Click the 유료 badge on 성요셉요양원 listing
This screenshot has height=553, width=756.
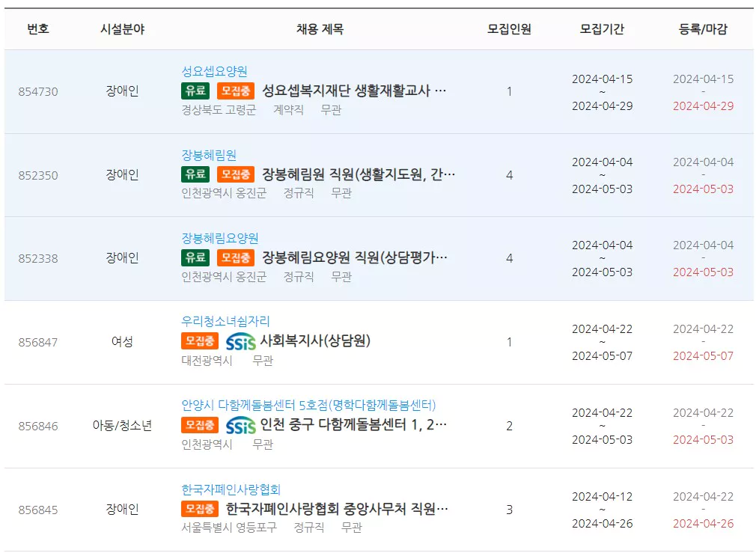point(195,91)
